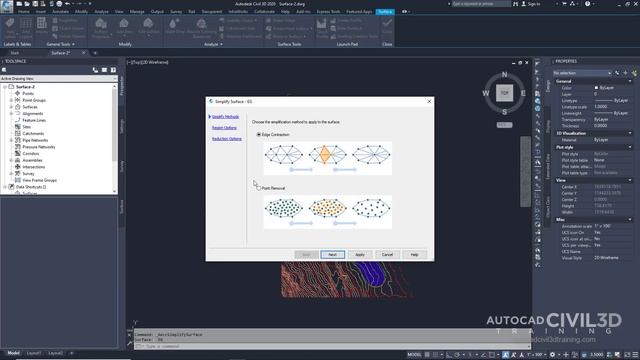The height and width of the screenshot is (360, 640).
Task: Open the Active Drawing View dropdown
Action: tap(58, 78)
